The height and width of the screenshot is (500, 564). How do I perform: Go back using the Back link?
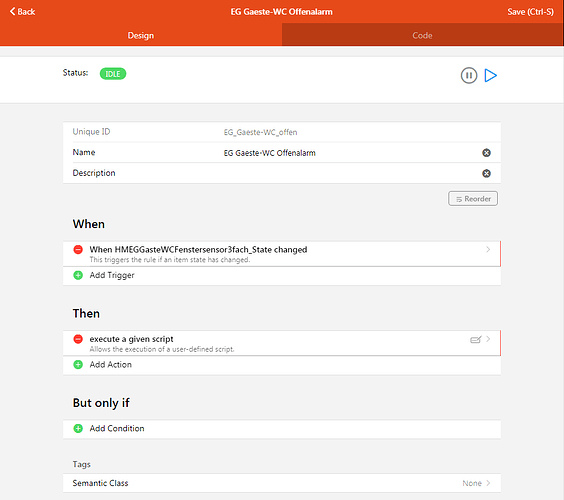[x=22, y=12]
